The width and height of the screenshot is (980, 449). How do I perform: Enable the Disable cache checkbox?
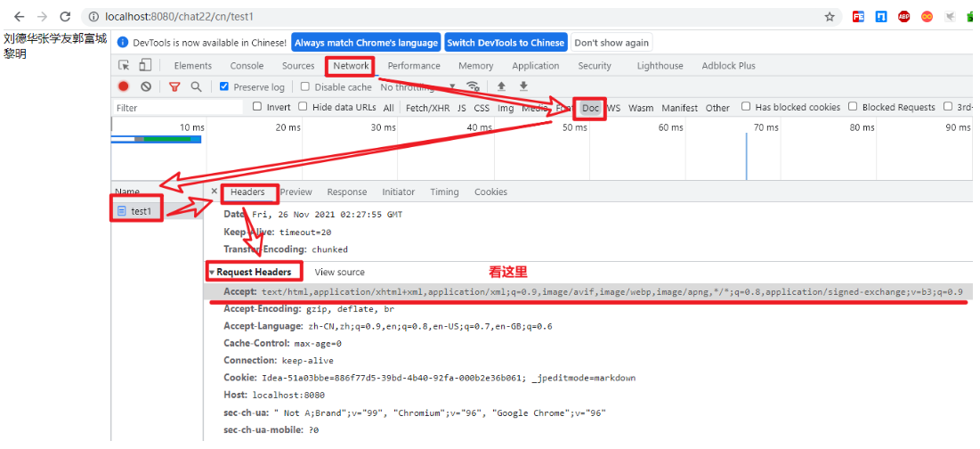[305, 87]
